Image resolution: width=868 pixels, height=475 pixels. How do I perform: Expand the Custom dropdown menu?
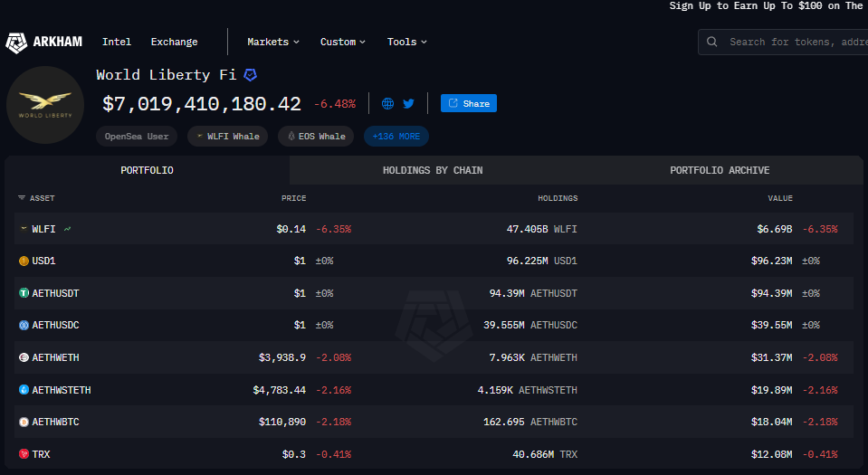click(x=343, y=42)
